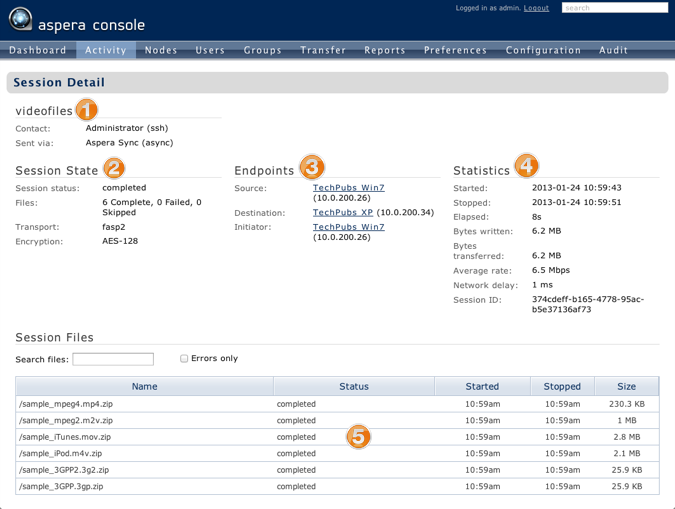Viewport: 675px width, 509px height.
Task: Click the '6 Complete, 0 Failed' files value
Action: click(x=152, y=207)
